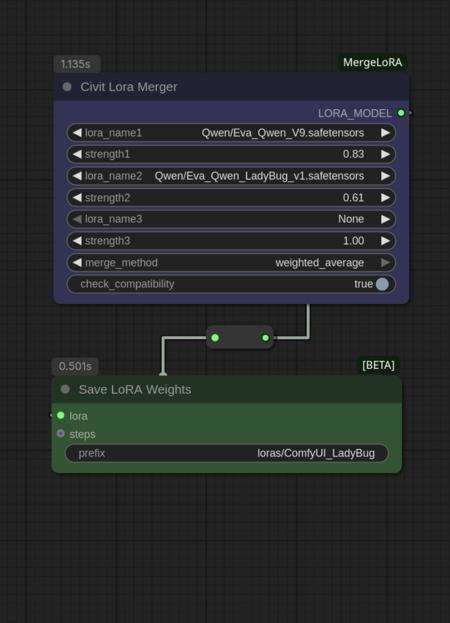
Task: Increase strength2 with right arrow
Action: (385, 197)
